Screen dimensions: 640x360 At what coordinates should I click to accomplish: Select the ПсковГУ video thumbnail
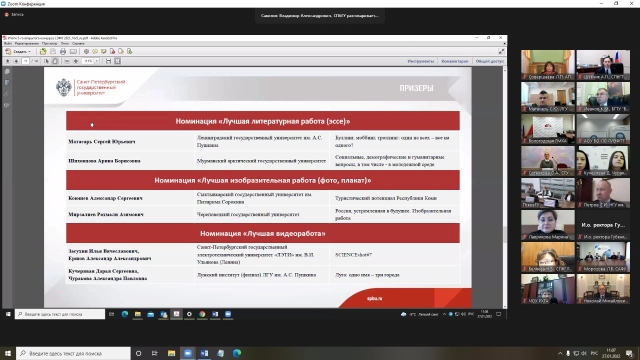(x=547, y=193)
